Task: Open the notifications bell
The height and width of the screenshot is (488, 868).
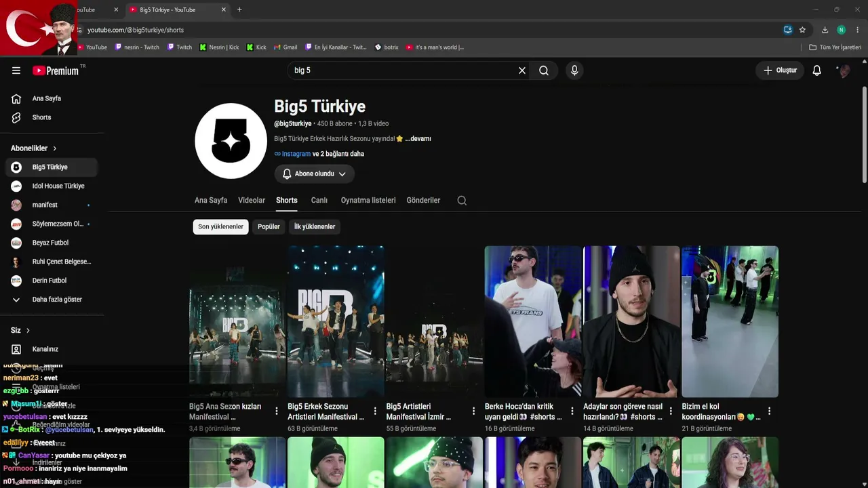Action: coord(817,70)
